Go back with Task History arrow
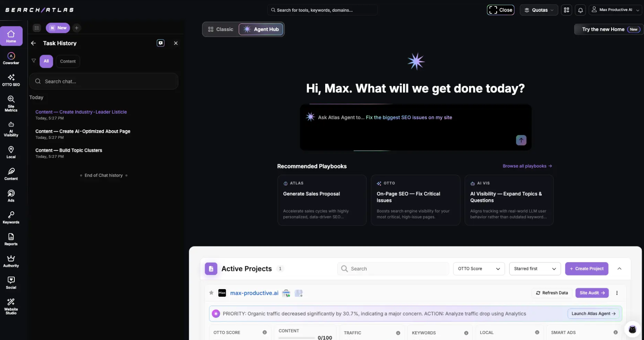This screenshot has width=644, height=340. (x=33, y=43)
